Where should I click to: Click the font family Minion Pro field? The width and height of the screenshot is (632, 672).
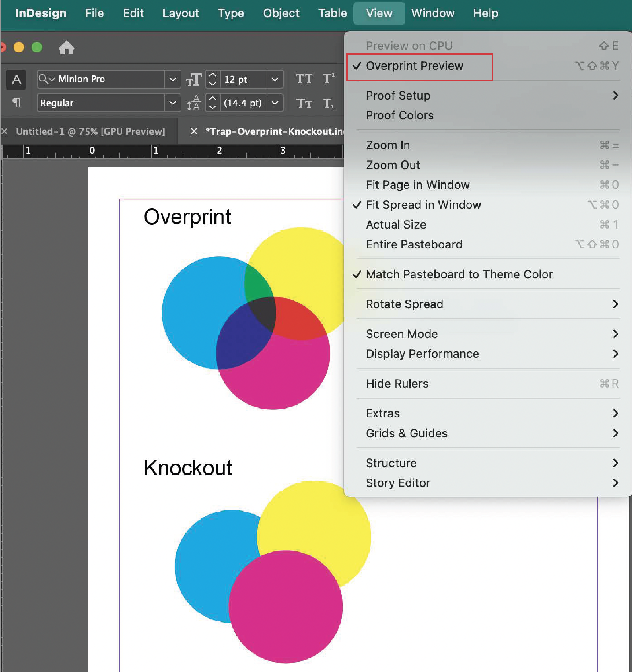point(101,79)
